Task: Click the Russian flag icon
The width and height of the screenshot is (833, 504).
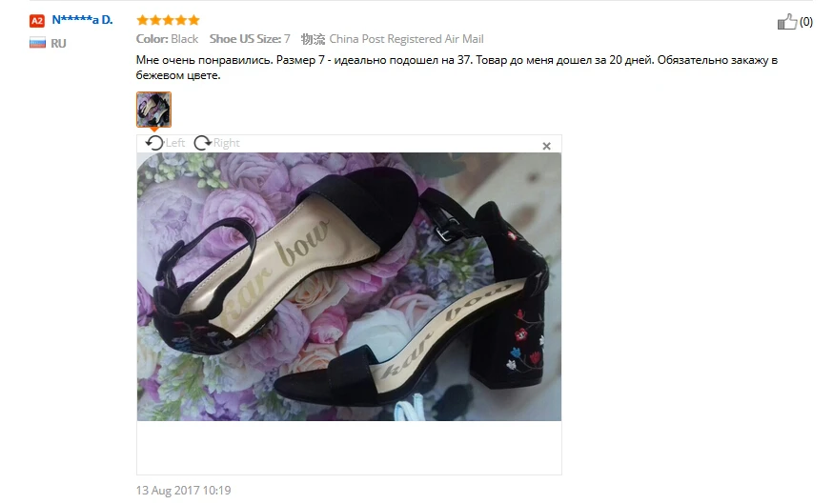Action: 38,43
